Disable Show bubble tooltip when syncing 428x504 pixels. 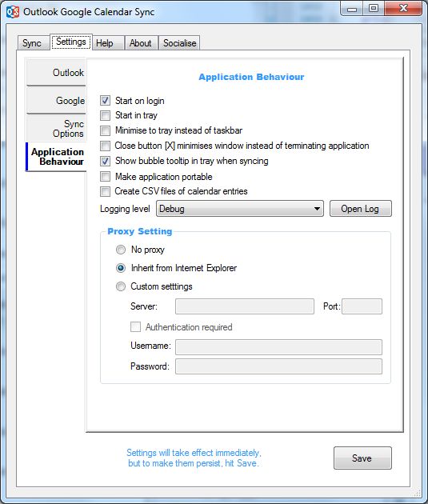(105, 161)
